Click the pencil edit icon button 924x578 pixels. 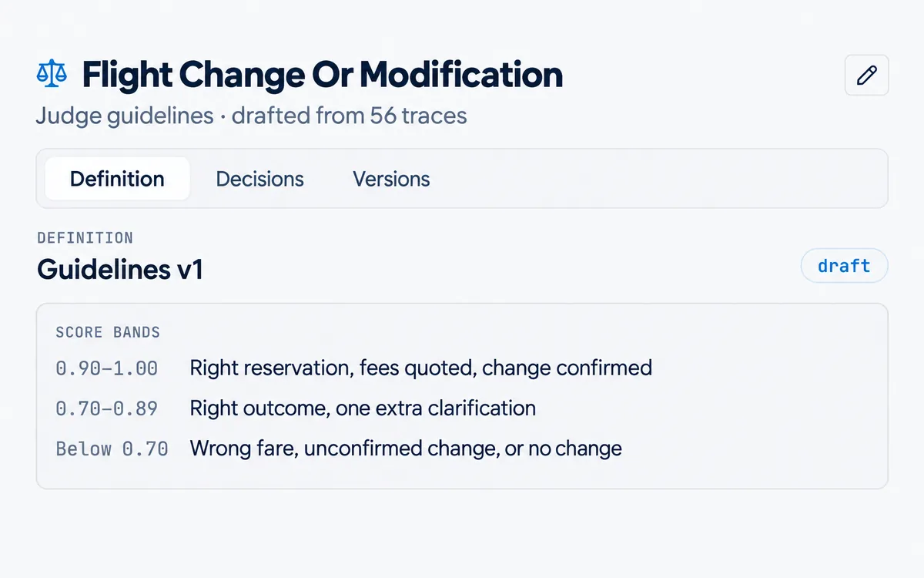[866, 75]
